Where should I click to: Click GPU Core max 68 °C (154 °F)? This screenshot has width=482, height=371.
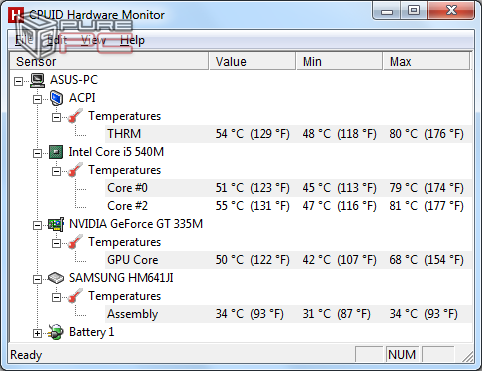tap(426, 260)
